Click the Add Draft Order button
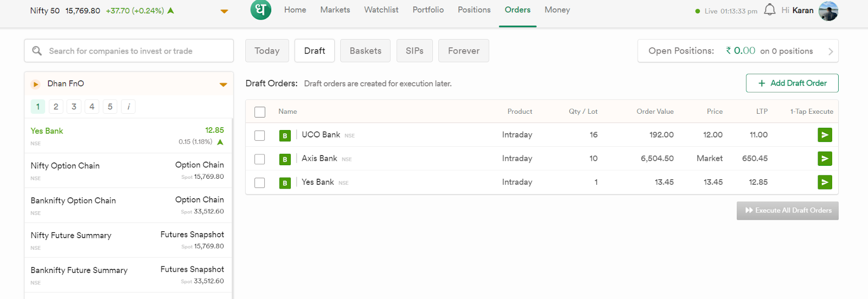 point(792,83)
